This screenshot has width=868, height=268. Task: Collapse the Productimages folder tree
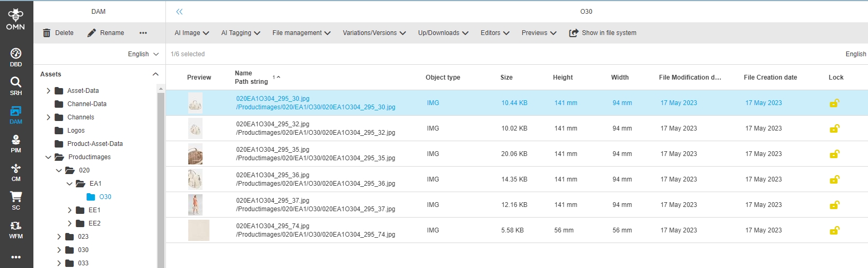(48, 157)
